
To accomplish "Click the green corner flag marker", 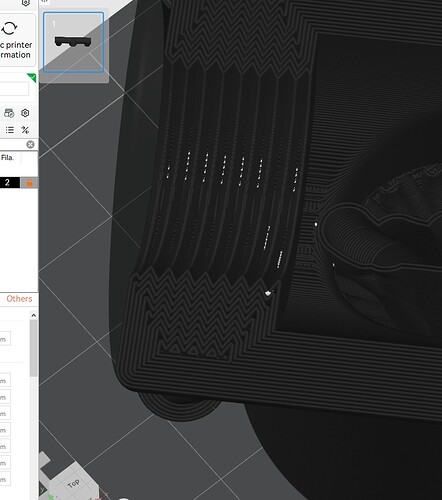I will tap(32, 78).
